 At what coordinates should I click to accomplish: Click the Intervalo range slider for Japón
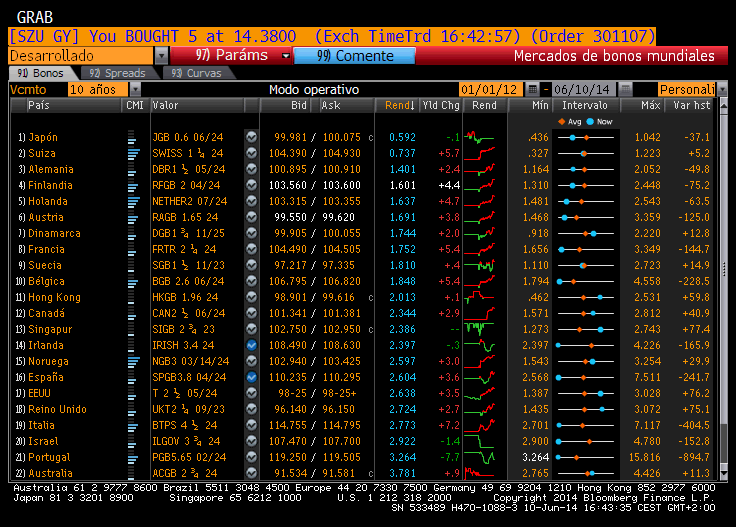(x=586, y=137)
